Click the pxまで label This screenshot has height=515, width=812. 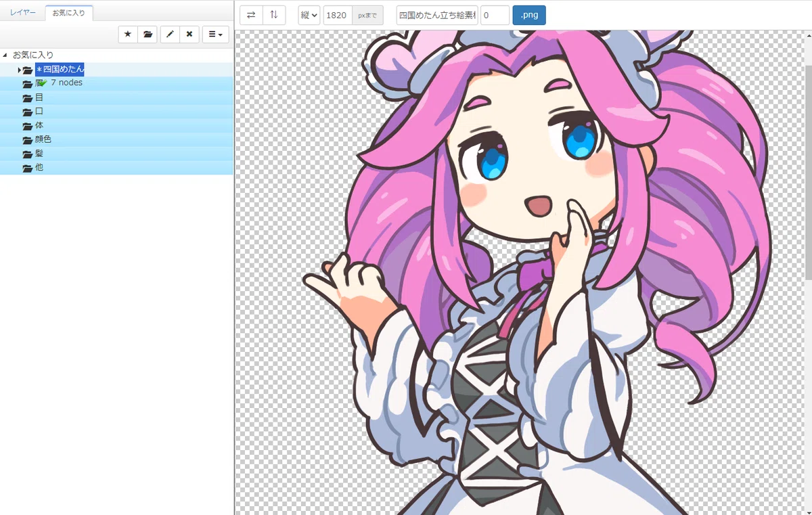(x=367, y=15)
